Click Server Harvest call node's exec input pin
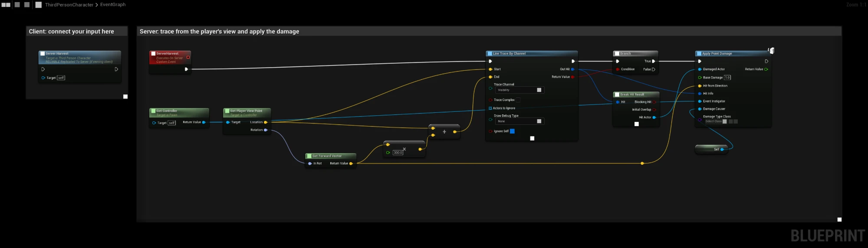The width and height of the screenshot is (868, 248). coord(43,69)
